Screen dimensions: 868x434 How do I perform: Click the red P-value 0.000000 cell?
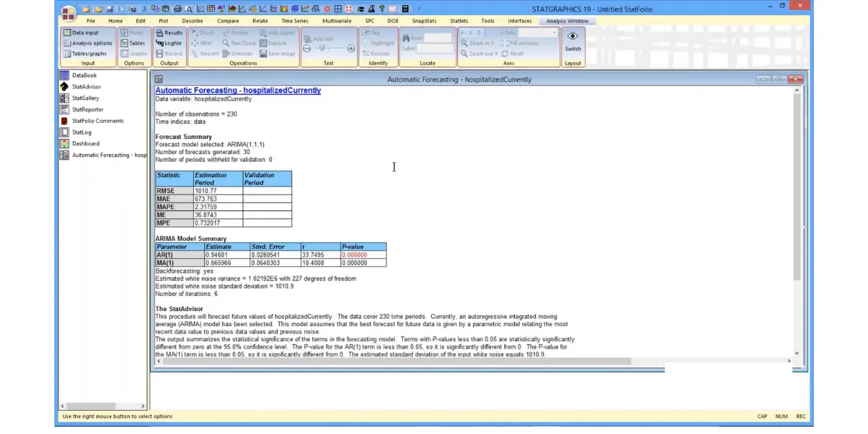(363, 255)
